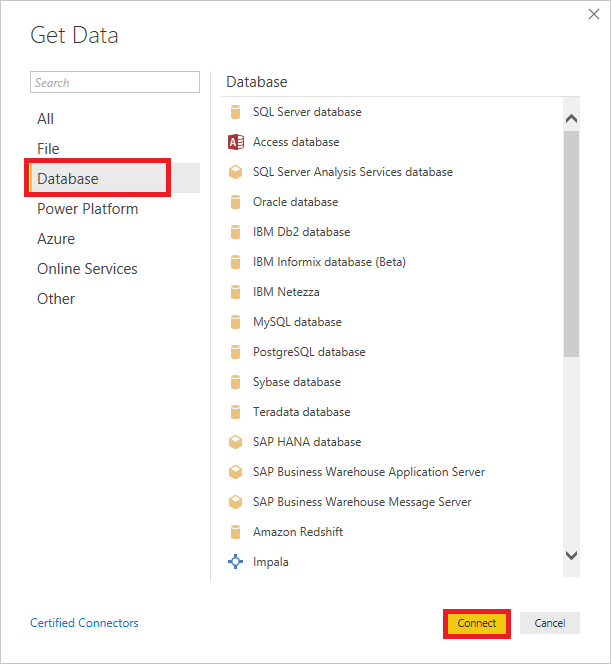The image size is (611, 664).
Task: Pick the SAP HANA database label
Action: point(307,442)
